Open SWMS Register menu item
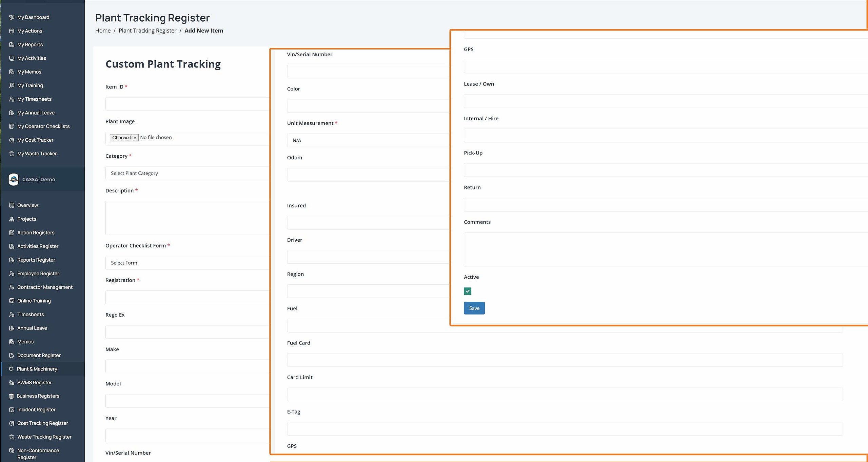The width and height of the screenshot is (868, 462). (34, 382)
